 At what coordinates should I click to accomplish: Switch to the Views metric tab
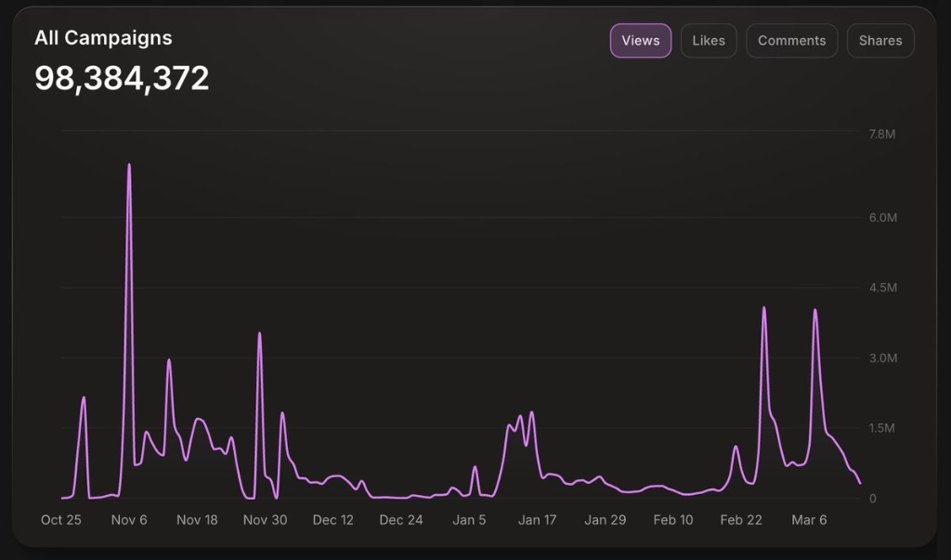point(640,41)
